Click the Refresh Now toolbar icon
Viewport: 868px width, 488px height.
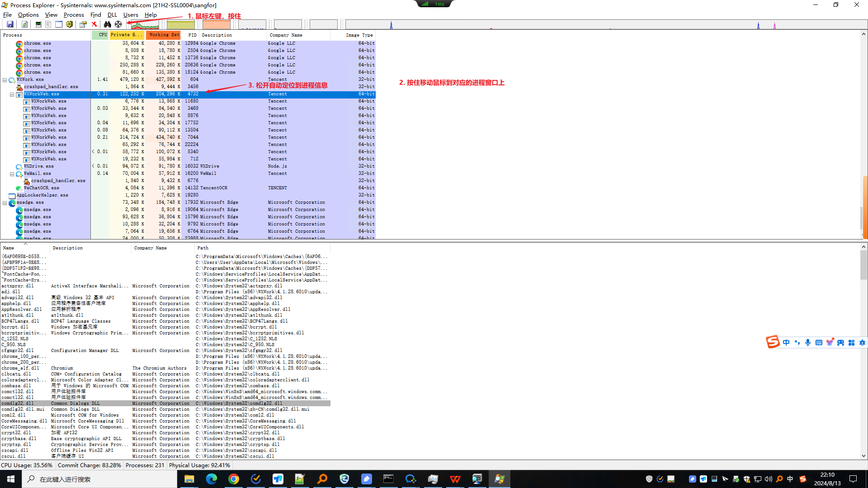tap(25, 24)
